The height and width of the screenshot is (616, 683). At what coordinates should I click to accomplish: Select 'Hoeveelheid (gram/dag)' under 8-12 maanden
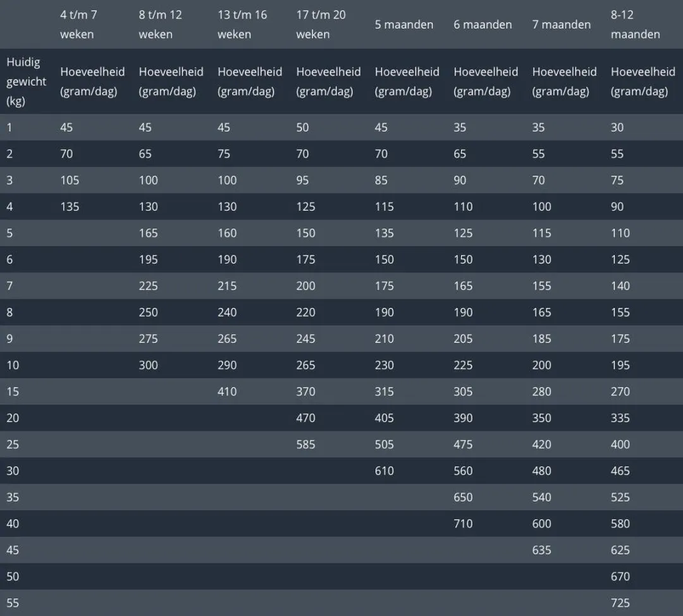pyautogui.click(x=643, y=82)
